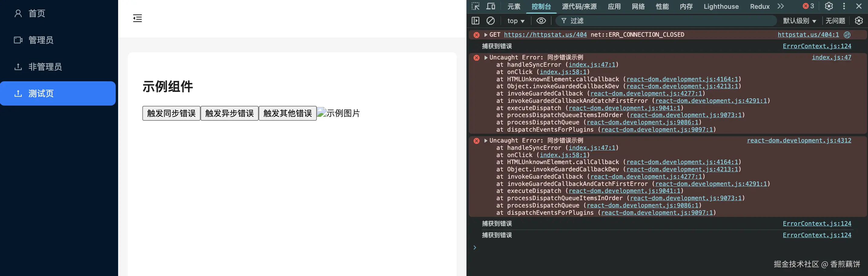Click the 触发异步错误 button
The image size is (868, 276).
pyautogui.click(x=230, y=113)
